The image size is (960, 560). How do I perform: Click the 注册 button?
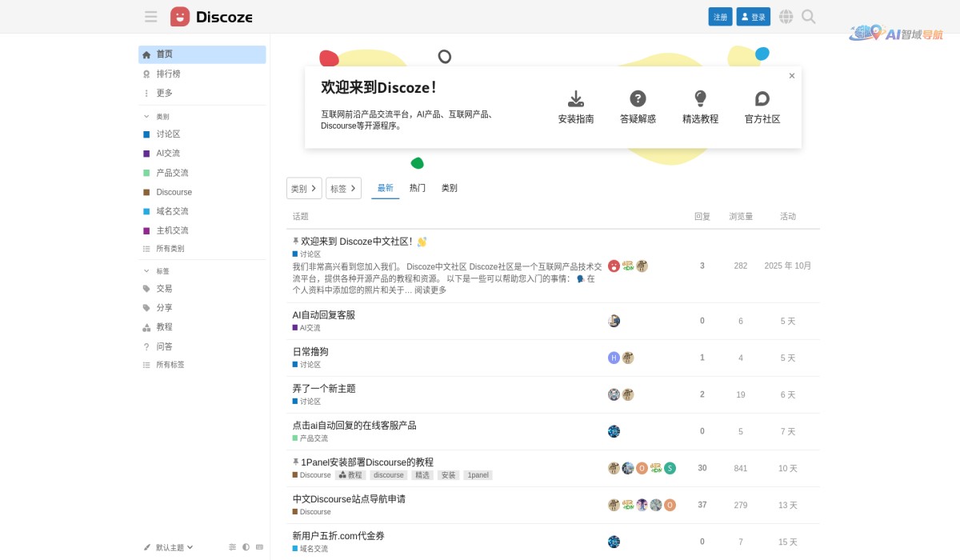pyautogui.click(x=720, y=16)
